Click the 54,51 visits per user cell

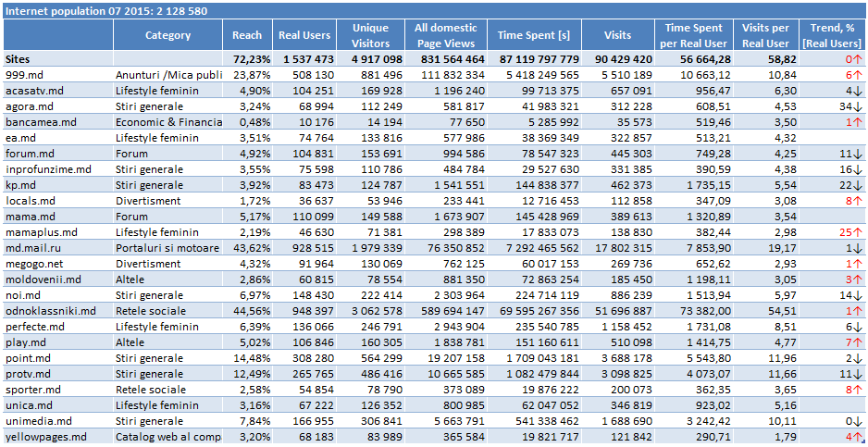[767, 311]
